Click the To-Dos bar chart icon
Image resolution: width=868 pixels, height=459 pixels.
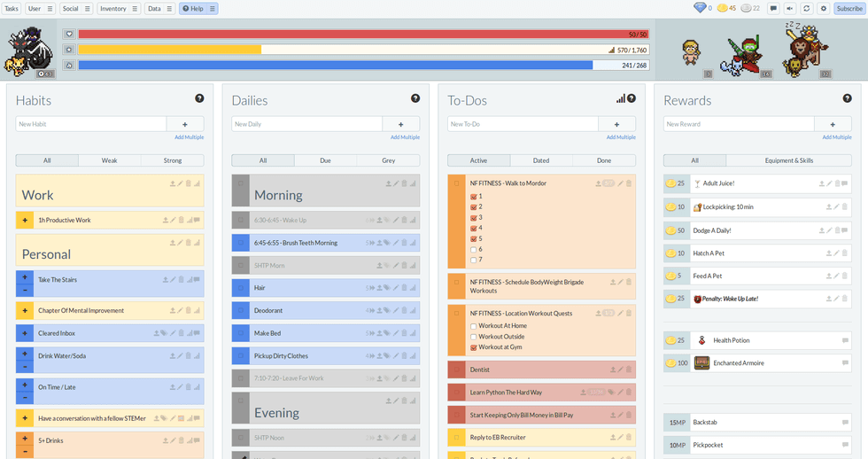click(x=620, y=98)
